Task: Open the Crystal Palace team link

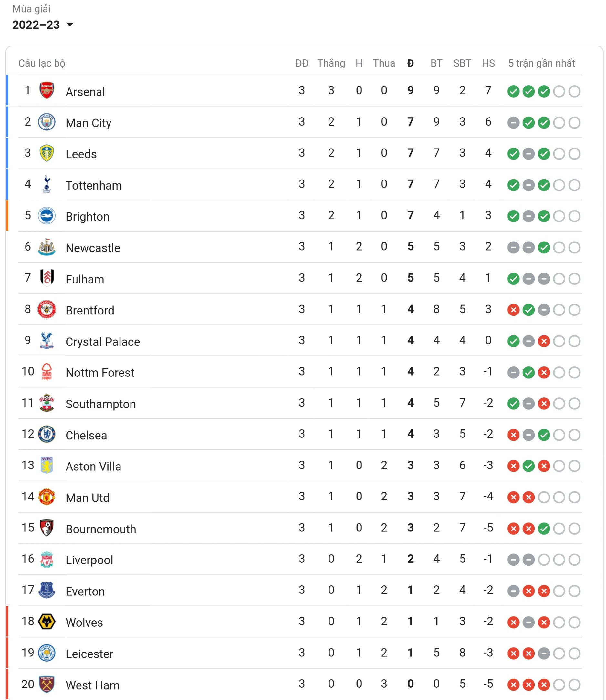Action: tap(102, 342)
